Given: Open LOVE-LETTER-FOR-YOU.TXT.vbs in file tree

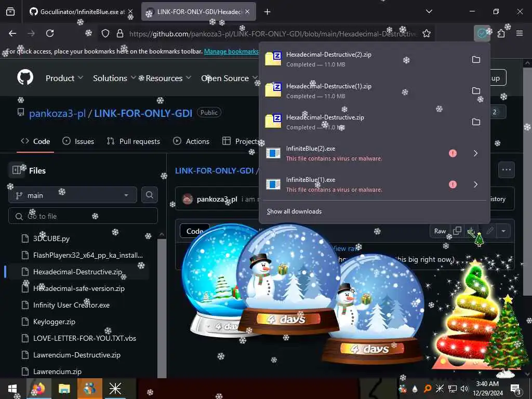Looking at the screenshot, I should coord(85,338).
